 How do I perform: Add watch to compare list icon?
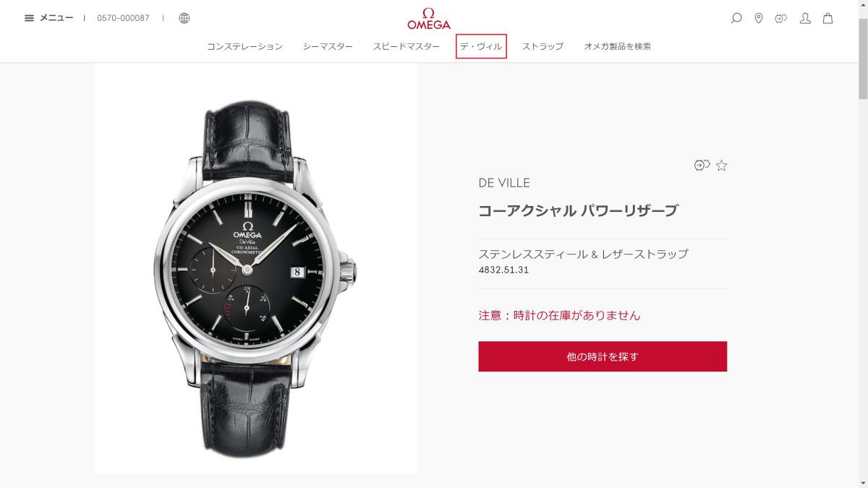(702, 166)
